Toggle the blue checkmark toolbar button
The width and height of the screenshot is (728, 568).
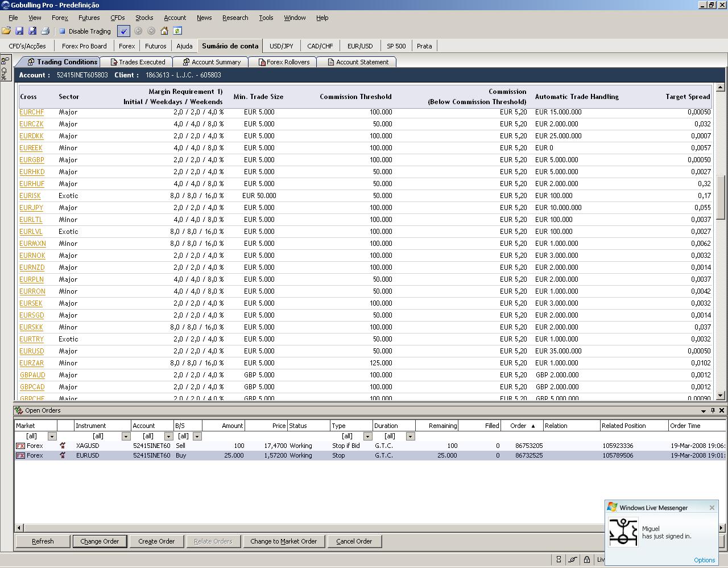[123, 31]
